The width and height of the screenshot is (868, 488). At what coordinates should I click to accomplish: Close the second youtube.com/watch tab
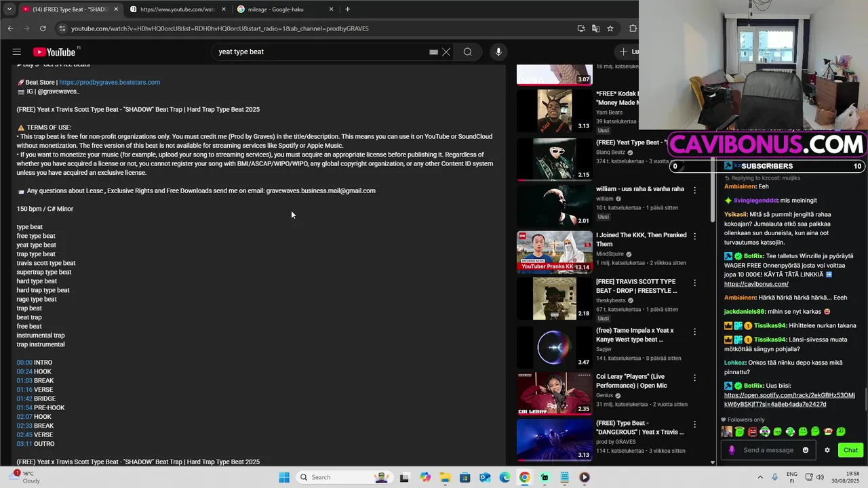tap(223, 9)
